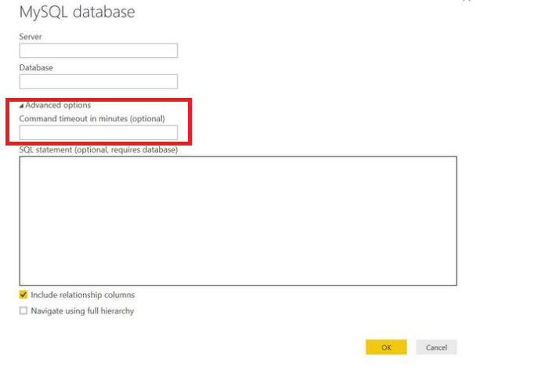Dismiss dialog with Cancel button
The image size is (560, 392).
coord(436,347)
